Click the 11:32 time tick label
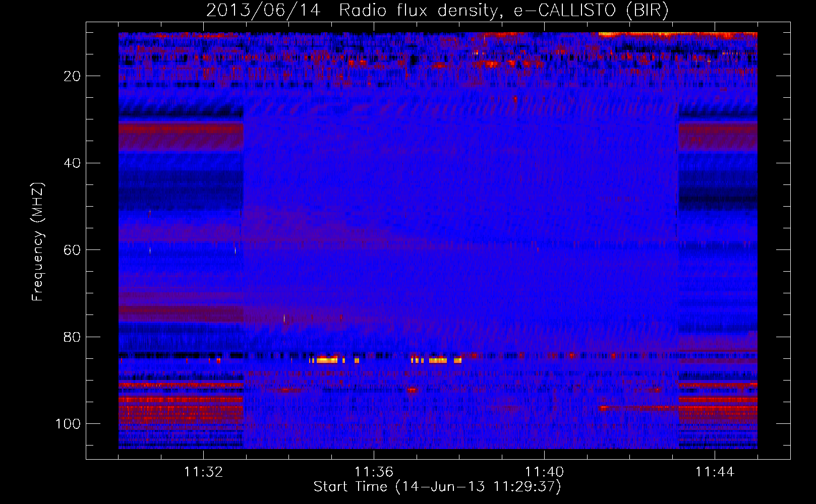 [203, 472]
